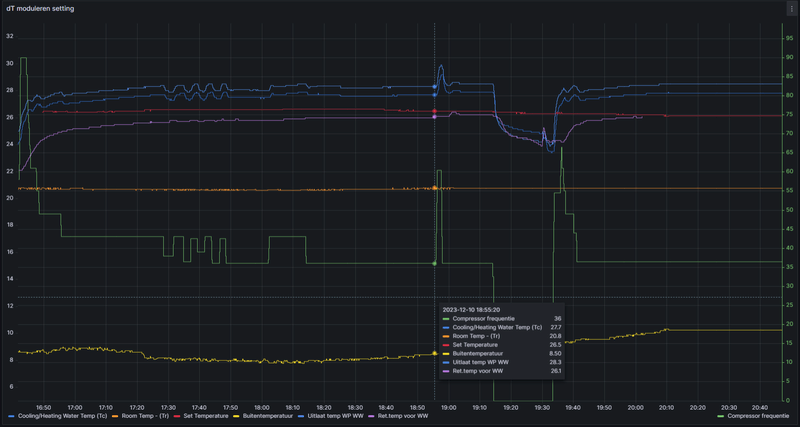Click blue Uitlaat temp WP WW legend swatch

301,415
